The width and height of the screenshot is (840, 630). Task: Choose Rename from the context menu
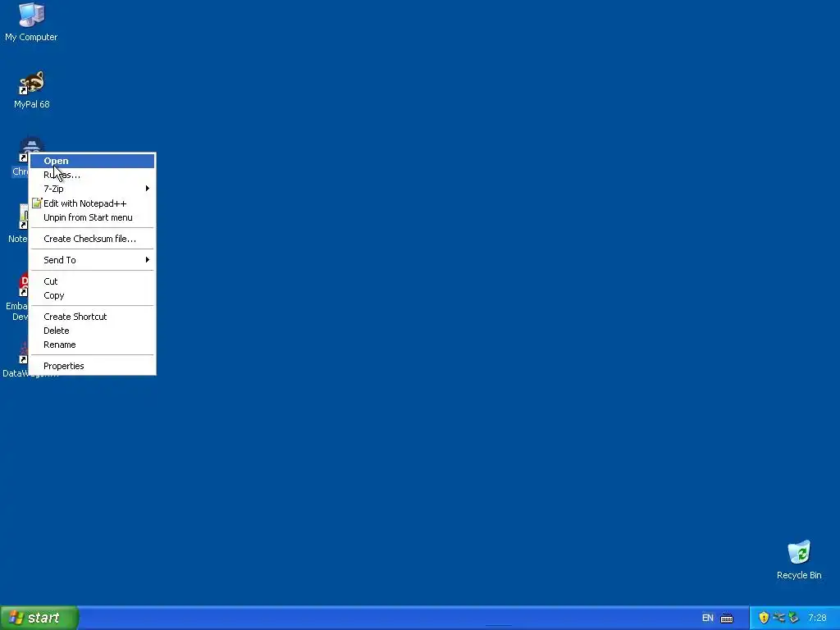tap(92, 345)
